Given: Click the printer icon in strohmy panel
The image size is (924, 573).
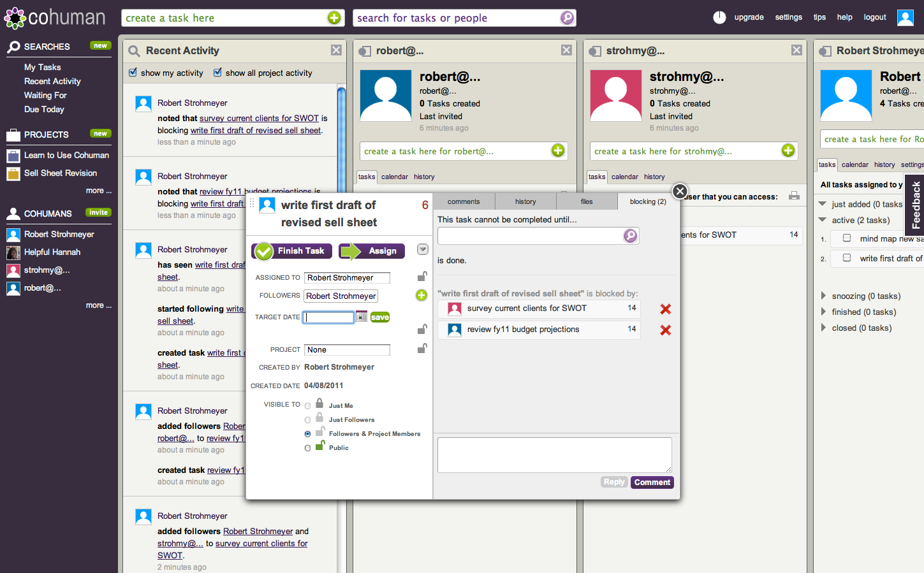Looking at the screenshot, I should pos(794,196).
